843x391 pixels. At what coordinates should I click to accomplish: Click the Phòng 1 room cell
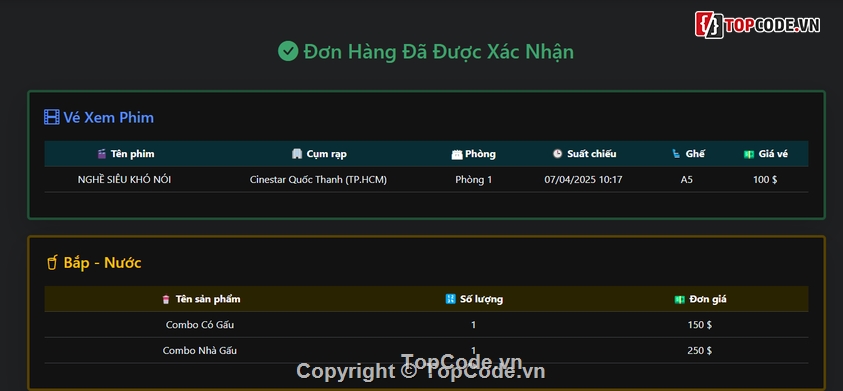474,180
